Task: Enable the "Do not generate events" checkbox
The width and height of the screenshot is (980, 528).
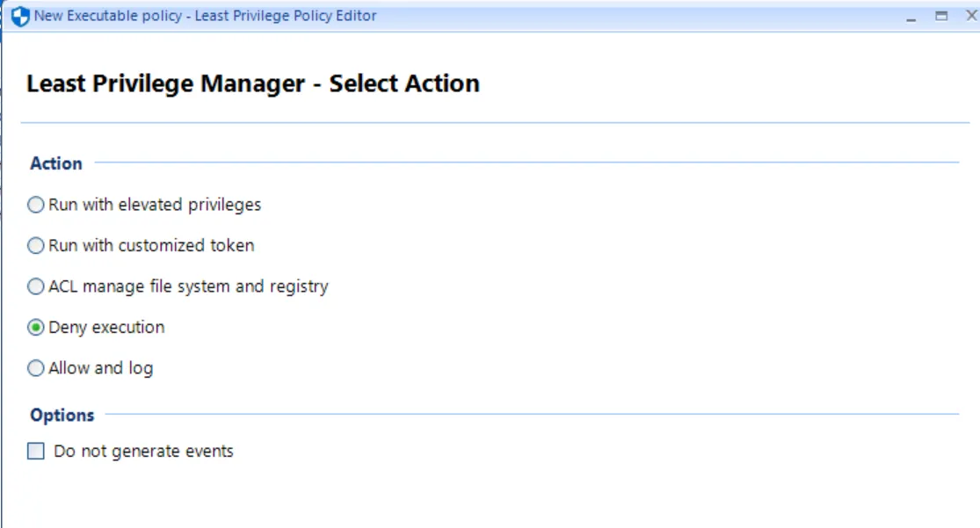Action: click(x=36, y=450)
